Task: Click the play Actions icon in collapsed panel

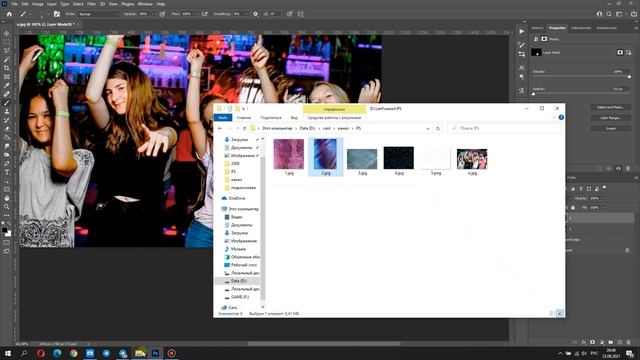Action: click(522, 31)
